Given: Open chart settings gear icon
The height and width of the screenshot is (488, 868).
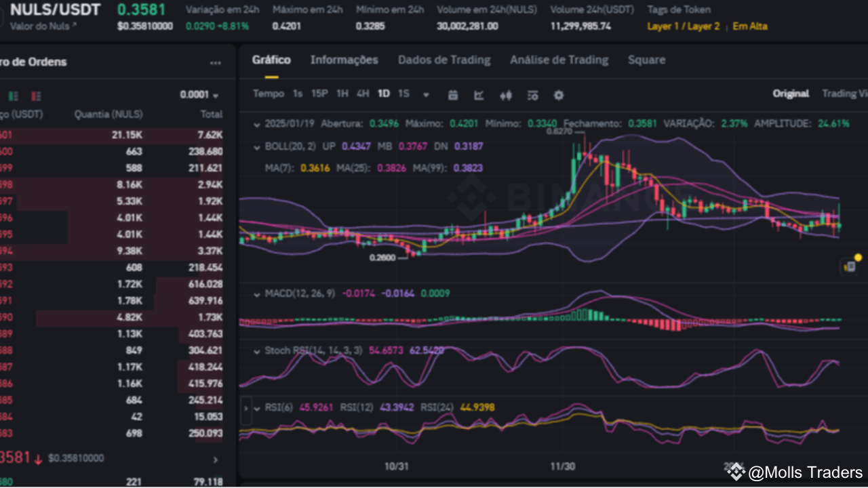Looking at the screenshot, I should [x=559, y=95].
